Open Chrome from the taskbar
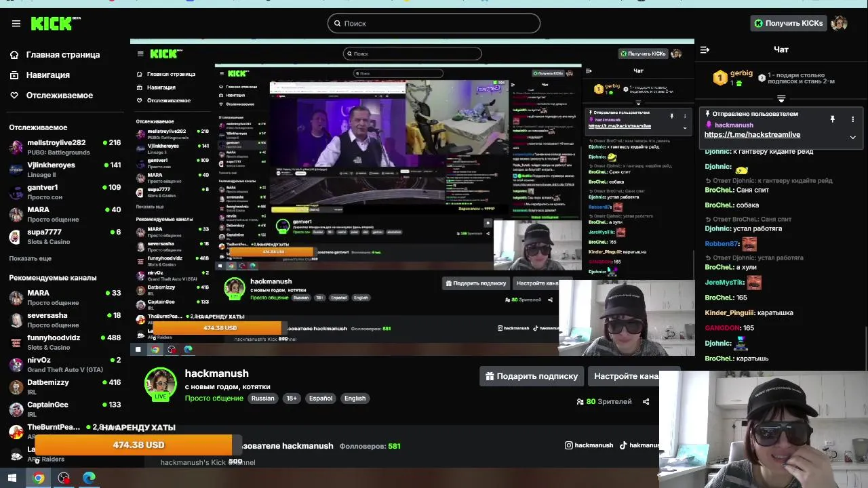 (x=38, y=478)
